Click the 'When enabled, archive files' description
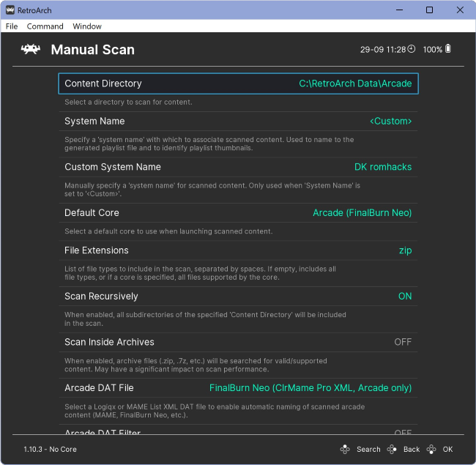The image size is (476, 465). [196, 365]
